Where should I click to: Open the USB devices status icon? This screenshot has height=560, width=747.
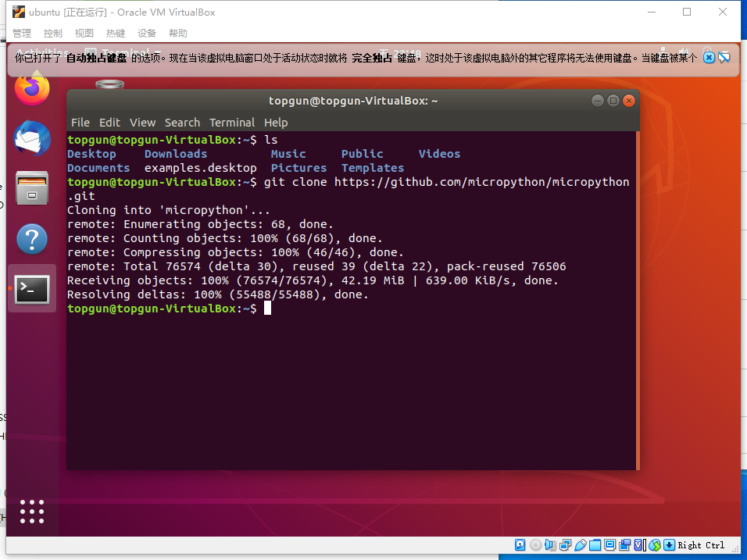(x=581, y=544)
